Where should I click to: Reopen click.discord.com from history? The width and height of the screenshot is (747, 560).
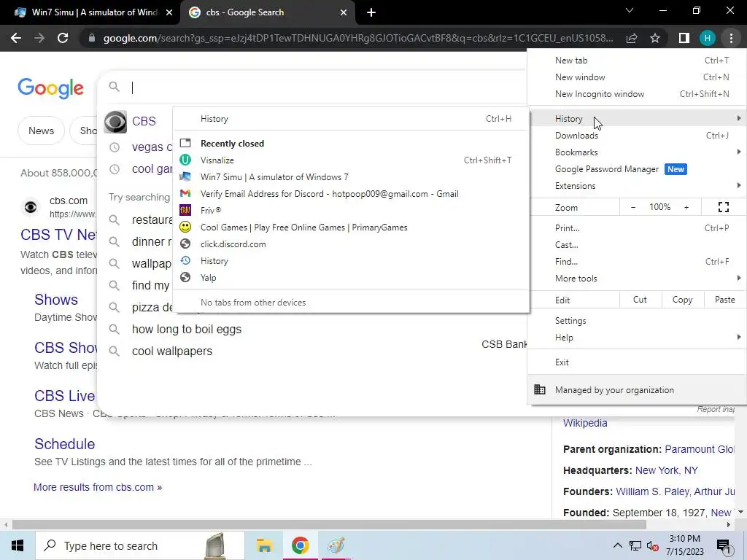(351, 244)
